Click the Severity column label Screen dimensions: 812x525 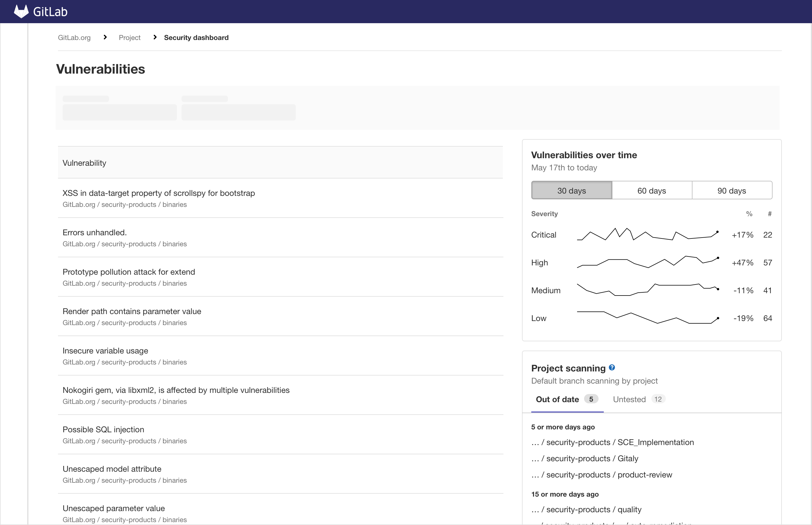545,214
